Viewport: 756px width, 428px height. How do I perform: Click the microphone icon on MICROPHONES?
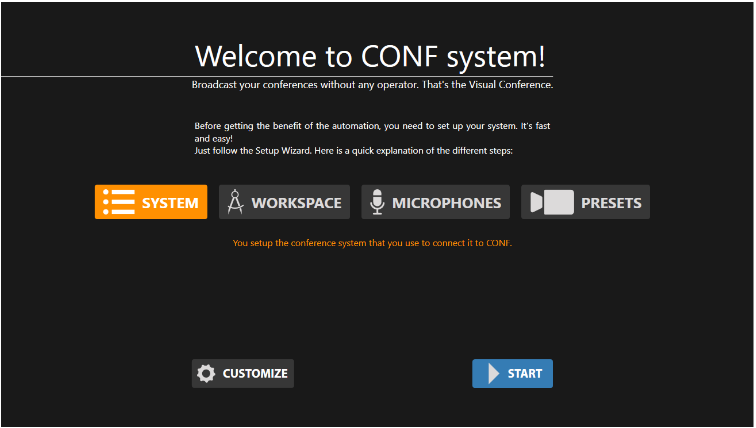click(x=377, y=202)
